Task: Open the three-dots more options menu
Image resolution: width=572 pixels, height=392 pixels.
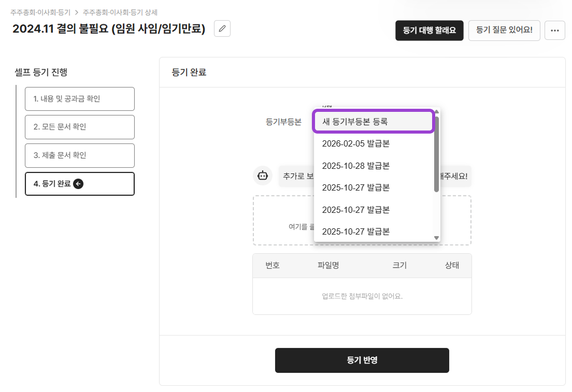Action: click(x=554, y=31)
